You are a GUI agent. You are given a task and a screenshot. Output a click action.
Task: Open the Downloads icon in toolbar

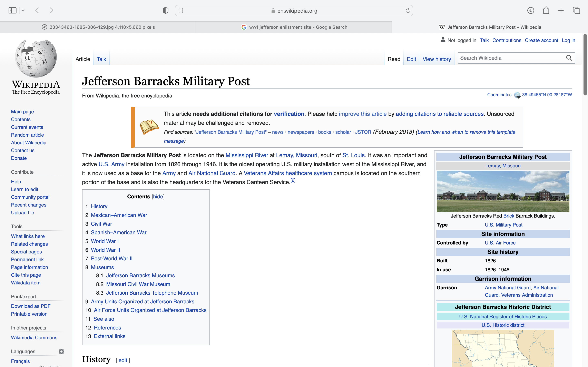(531, 10)
